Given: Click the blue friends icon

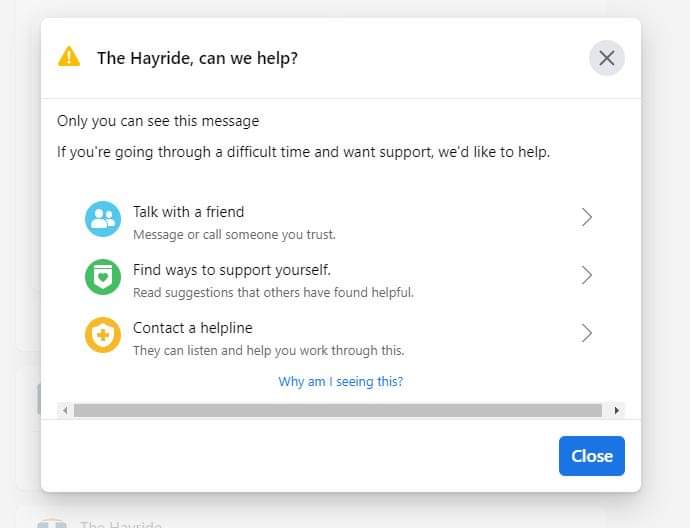Looking at the screenshot, I should click(103, 220).
